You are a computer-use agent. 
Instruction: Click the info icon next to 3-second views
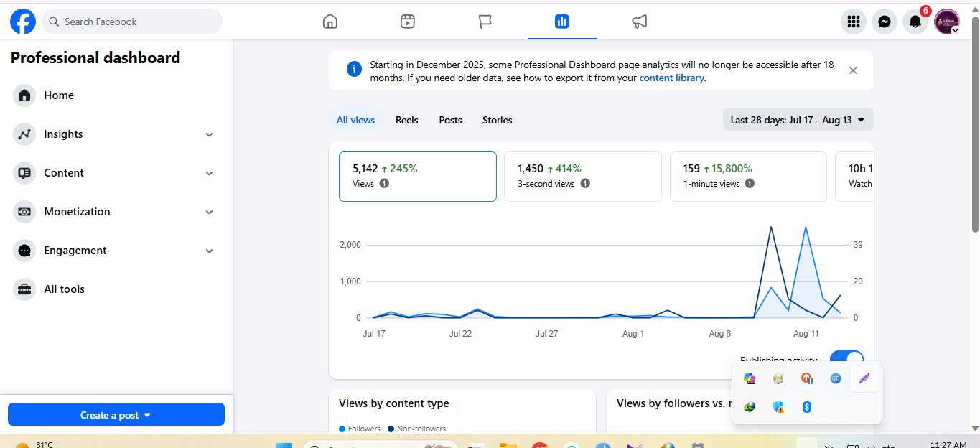585,184
